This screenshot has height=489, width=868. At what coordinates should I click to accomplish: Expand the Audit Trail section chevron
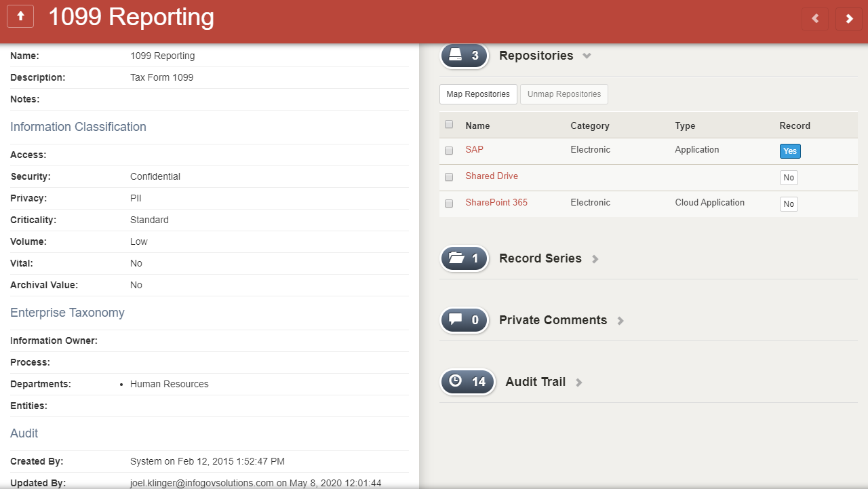pos(579,383)
